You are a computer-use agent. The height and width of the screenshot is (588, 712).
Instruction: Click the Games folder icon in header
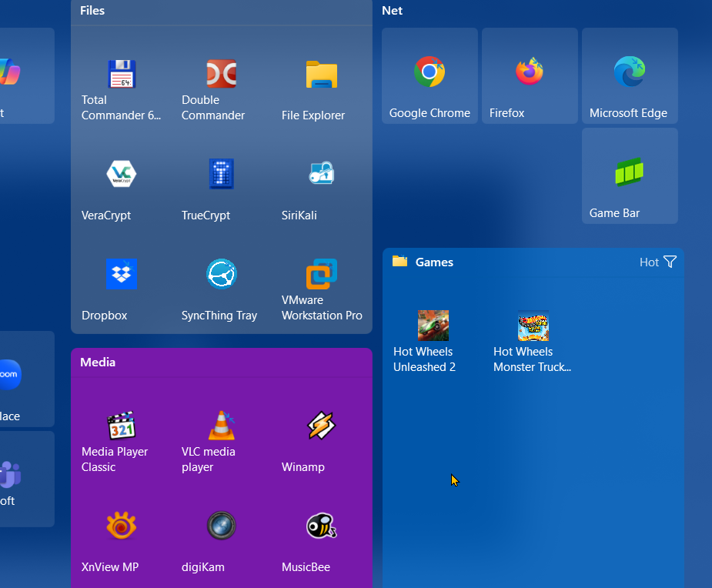point(399,261)
